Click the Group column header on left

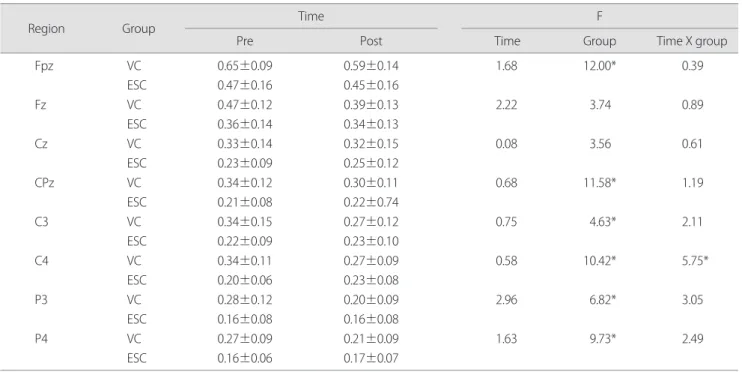pyautogui.click(x=139, y=29)
